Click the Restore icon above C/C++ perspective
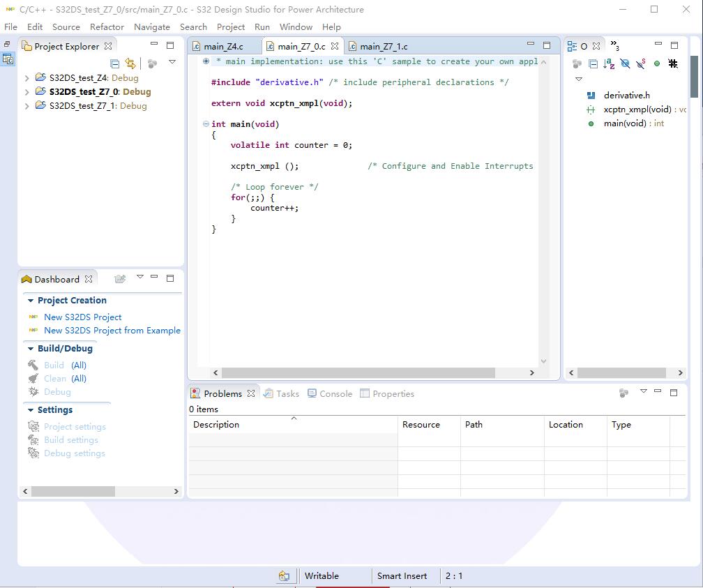Screen dimensions: 703x588 click(7, 44)
